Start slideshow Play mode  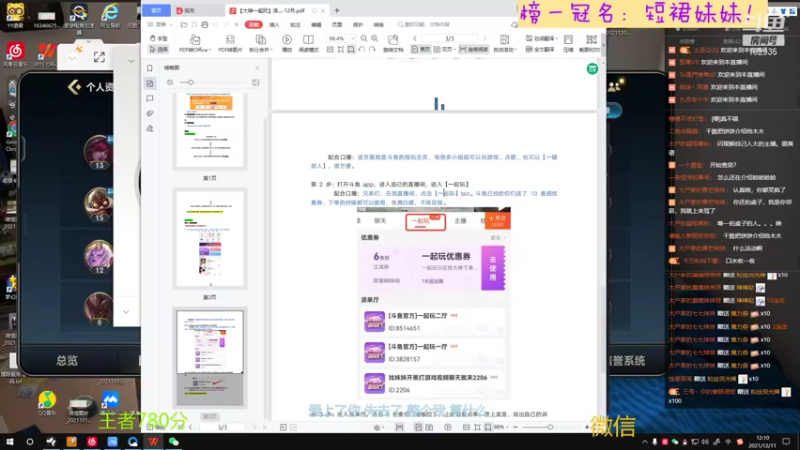[x=287, y=44]
